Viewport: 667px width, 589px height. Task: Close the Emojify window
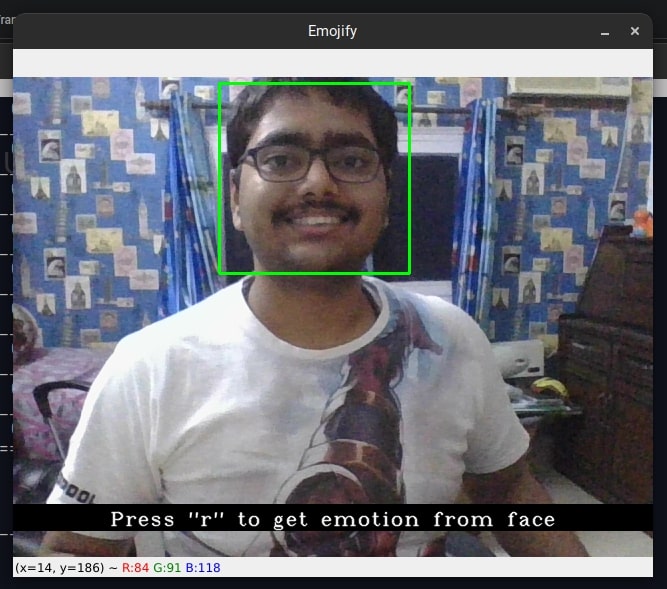[635, 31]
